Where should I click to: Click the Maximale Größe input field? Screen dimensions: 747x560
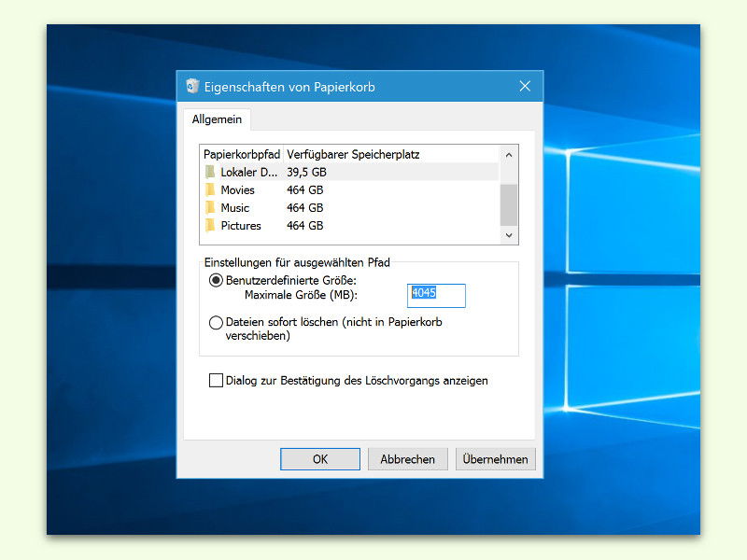pyautogui.click(x=436, y=296)
